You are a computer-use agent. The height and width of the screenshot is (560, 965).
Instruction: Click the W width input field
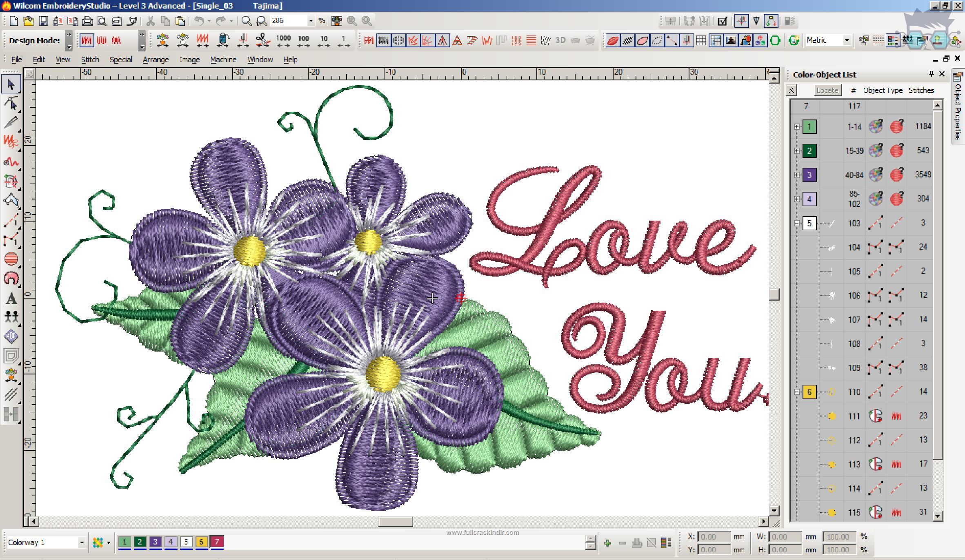(x=785, y=537)
